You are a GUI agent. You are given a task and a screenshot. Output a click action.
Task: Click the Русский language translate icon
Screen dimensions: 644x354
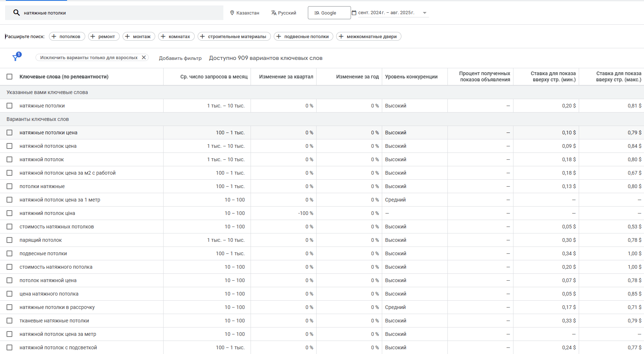pyautogui.click(x=274, y=13)
